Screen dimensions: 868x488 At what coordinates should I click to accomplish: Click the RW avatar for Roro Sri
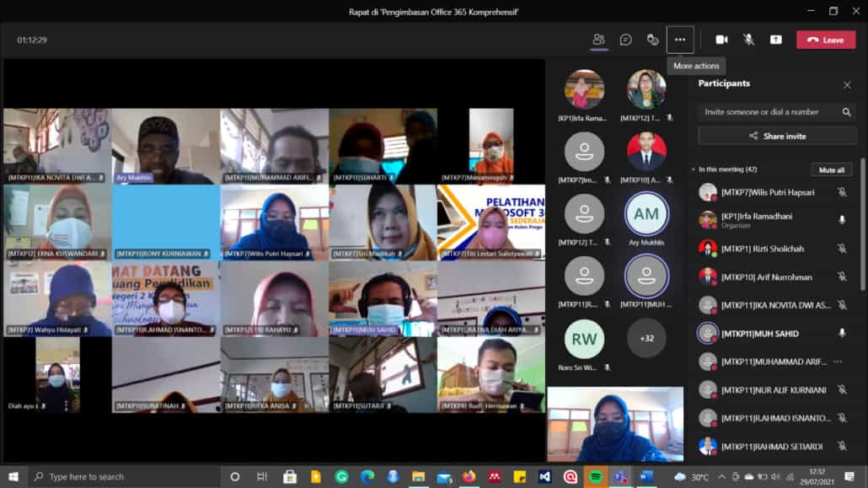click(584, 339)
